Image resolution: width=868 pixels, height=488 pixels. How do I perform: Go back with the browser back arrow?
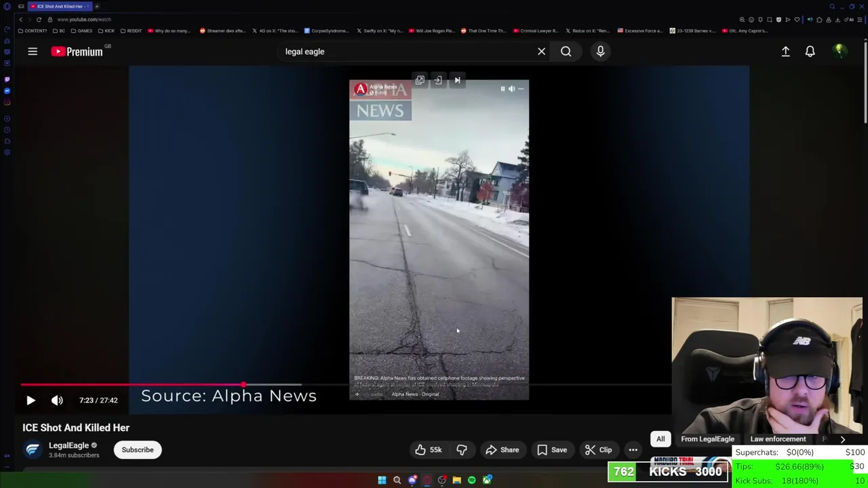click(21, 20)
